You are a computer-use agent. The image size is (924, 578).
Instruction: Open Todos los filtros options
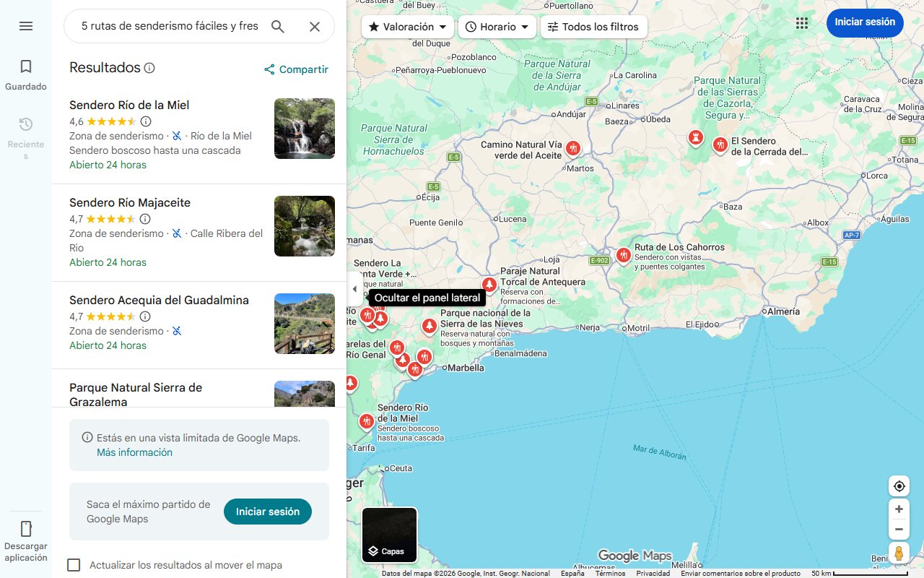593,26
